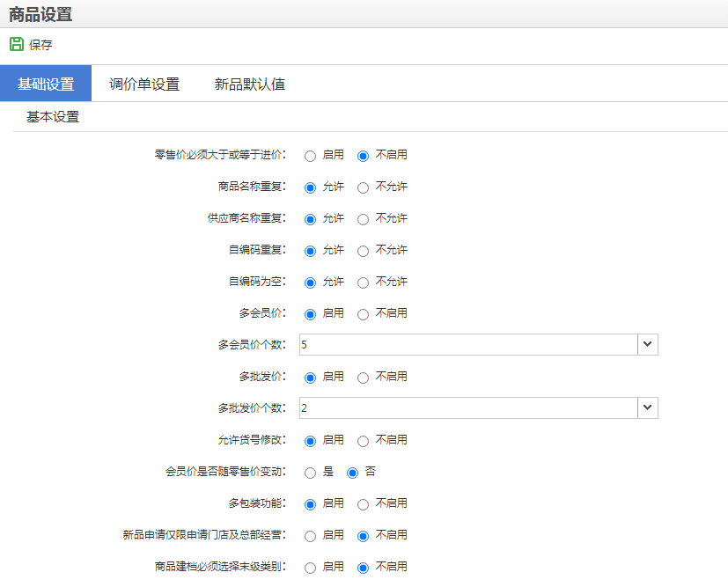The height and width of the screenshot is (587, 728).
Task: Select 是 for 会员价是否随零售价变动
Action: 310,473
